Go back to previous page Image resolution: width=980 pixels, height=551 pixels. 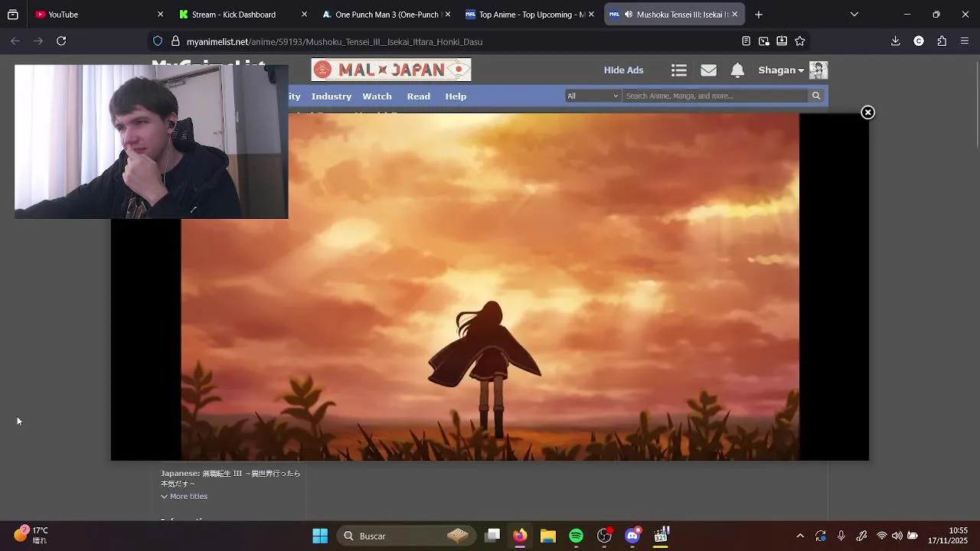15,41
